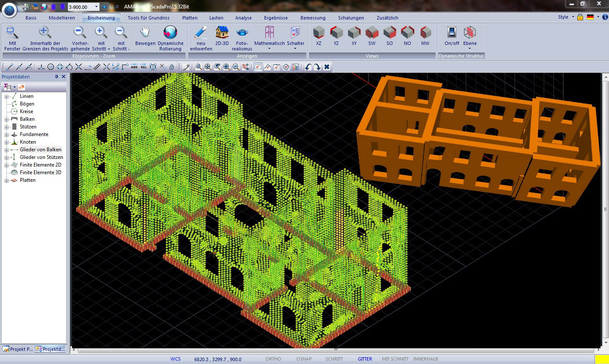Open the Modellieren ribbon tab
Viewport: 609px width, 364px height.
click(62, 18)
